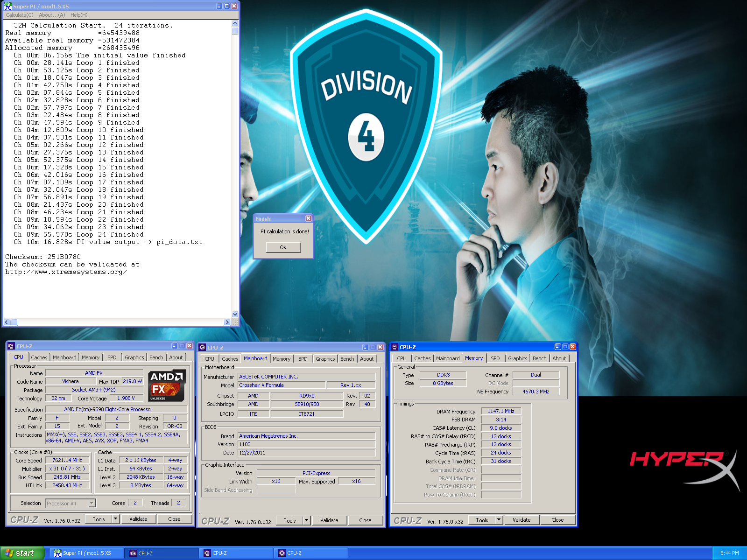Open Tools dropdown arrow in CPU window

click(x=116, y=519)
